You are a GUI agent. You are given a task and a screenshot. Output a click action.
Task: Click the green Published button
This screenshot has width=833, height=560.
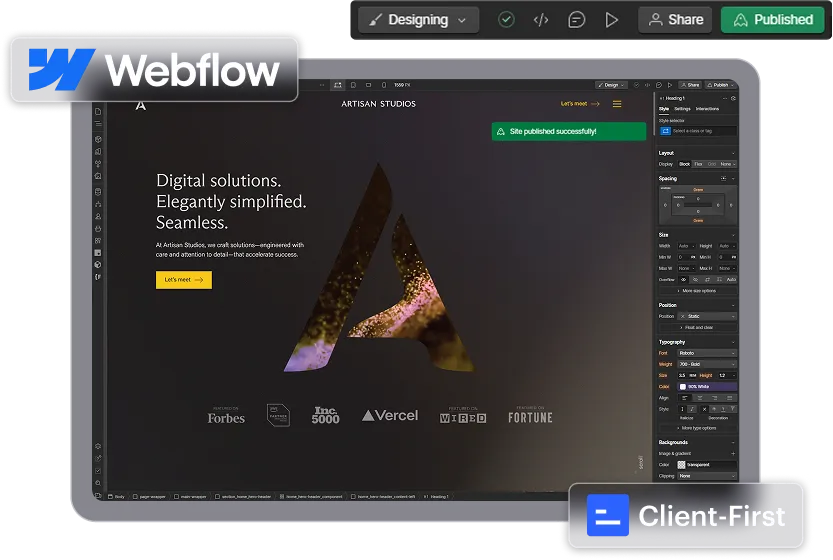click(x=772, y=20)
